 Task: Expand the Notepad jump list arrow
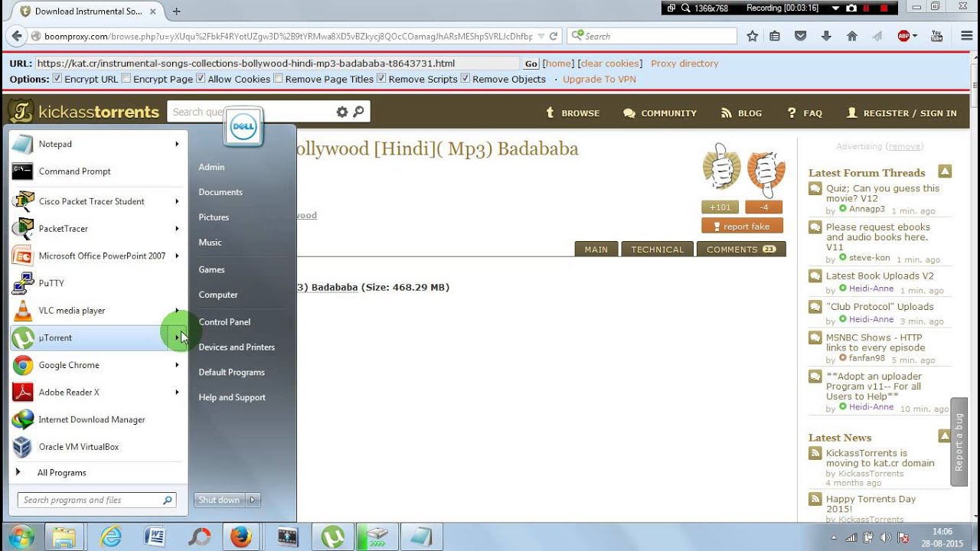177,144
